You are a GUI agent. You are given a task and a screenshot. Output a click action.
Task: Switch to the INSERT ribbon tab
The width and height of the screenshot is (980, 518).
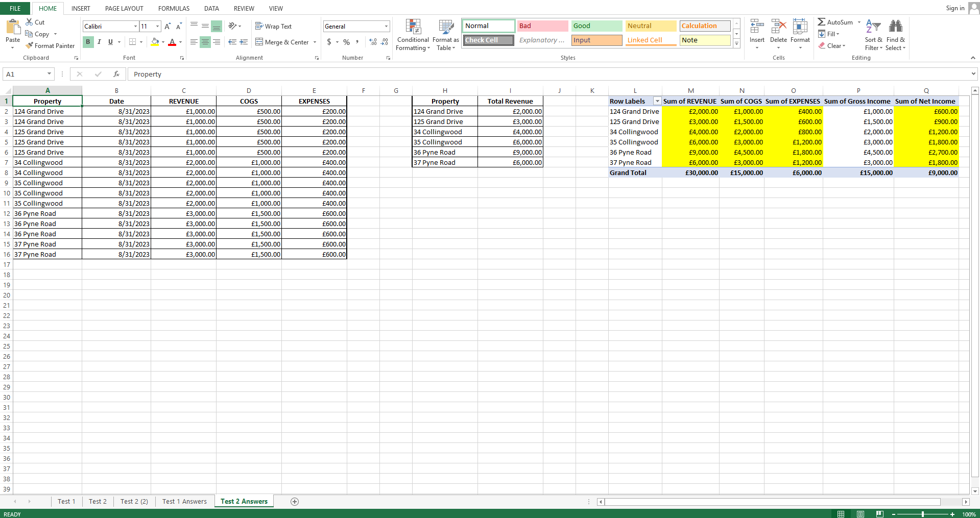coord(81,8)
